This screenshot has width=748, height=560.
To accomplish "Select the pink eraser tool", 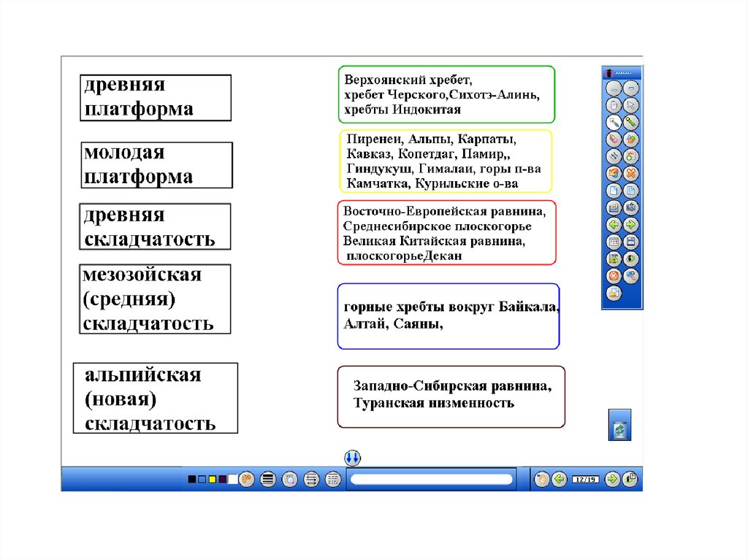I will pyautogui.click(x=614, y=139).
